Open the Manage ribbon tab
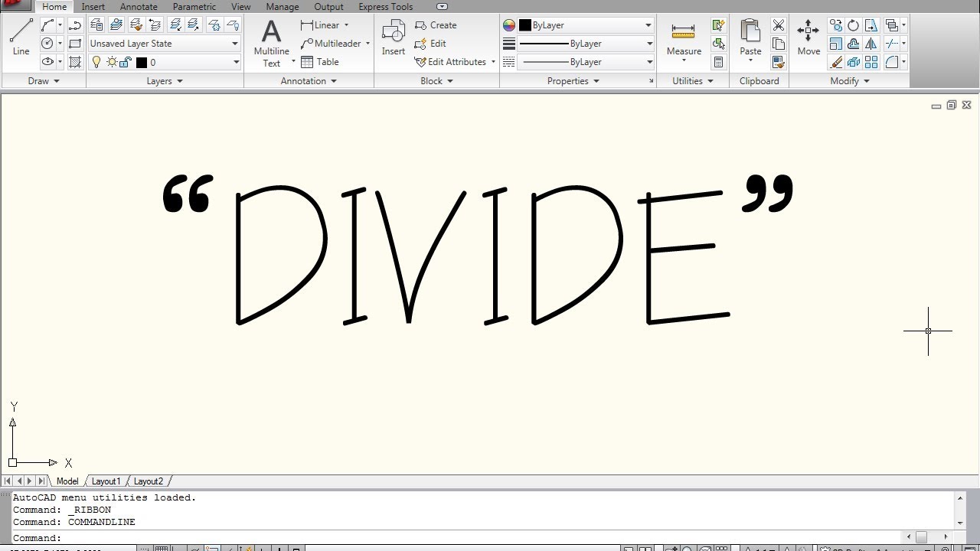Image resolution: width=980 pixels, height=551 pixels. pos(283,7)
